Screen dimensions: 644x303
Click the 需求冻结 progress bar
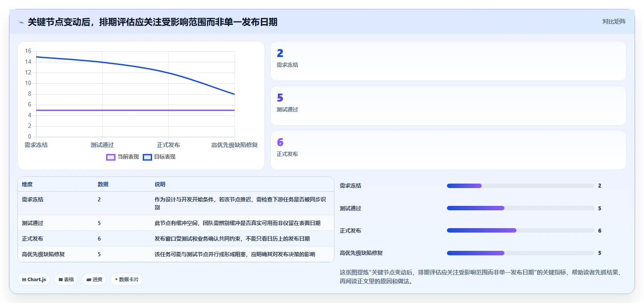[x=520, y=186]
